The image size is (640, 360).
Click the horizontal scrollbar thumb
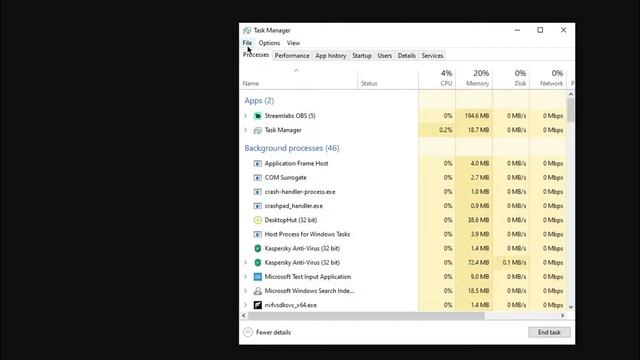(x=366, y=316)
